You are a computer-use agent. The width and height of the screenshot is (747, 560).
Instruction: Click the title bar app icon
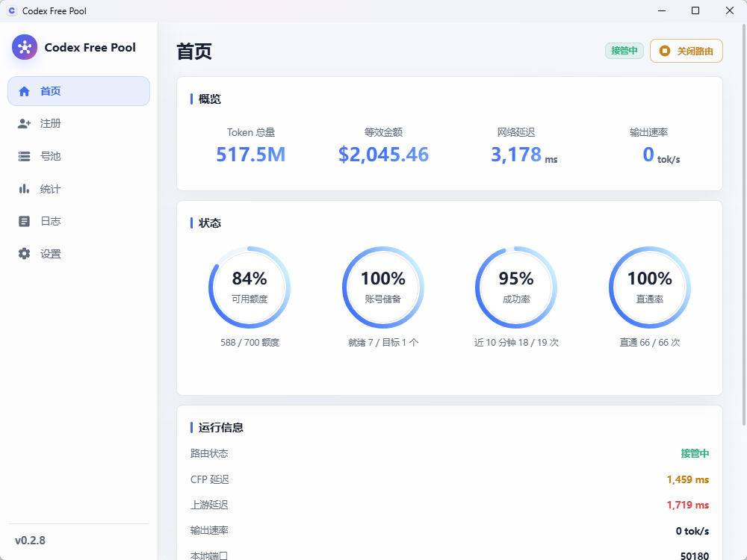click(12, 10)
